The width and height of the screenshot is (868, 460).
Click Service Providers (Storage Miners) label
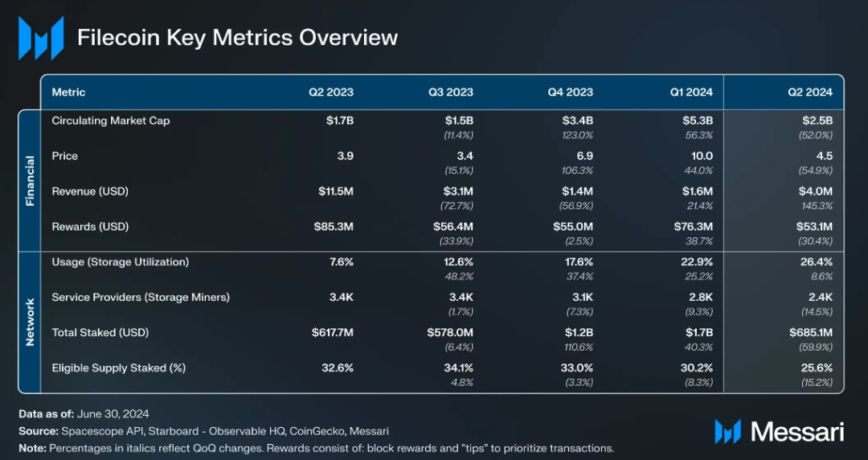(141, 297)
